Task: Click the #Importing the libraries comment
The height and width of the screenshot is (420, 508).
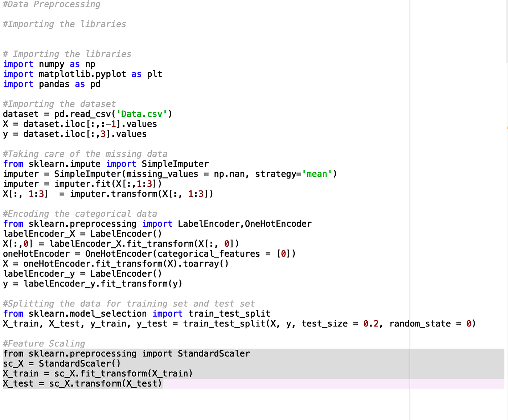Action: 64,24
